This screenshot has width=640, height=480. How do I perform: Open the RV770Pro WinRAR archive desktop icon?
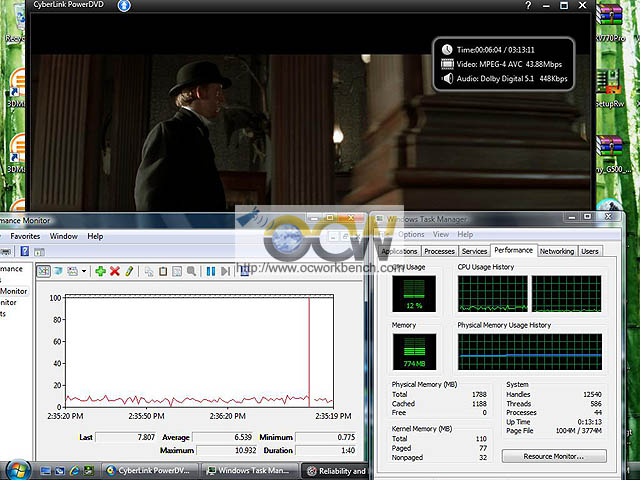coord(610,23)
